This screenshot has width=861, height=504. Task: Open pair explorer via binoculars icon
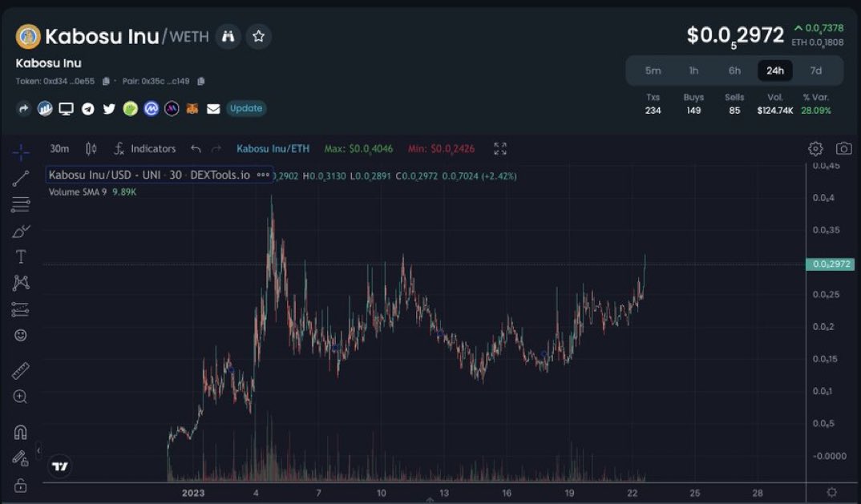[x=228, y=36]
